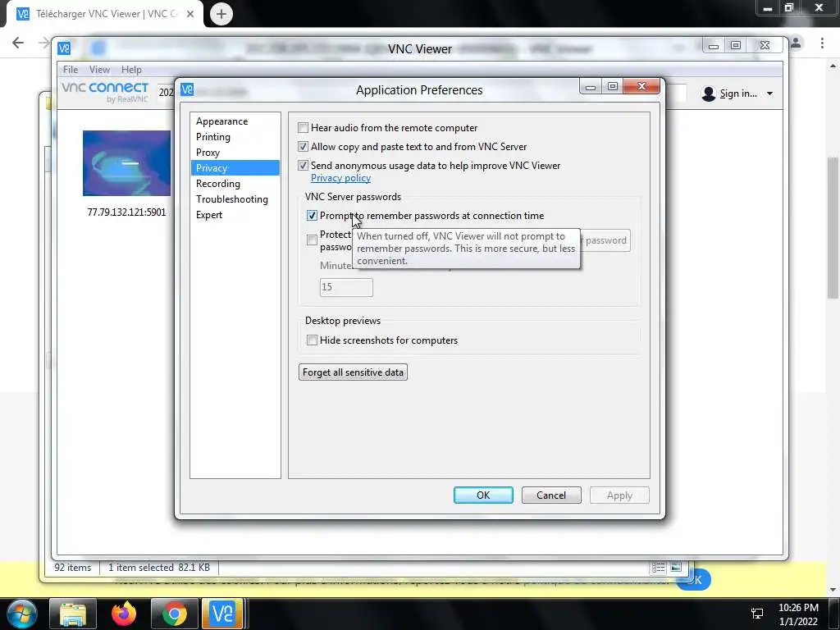The height and width of the screenshot is (630, 840).
Task: Select the 77.79.132.121:5901 connection thumbnail
Action: click(x=126, y=163)
